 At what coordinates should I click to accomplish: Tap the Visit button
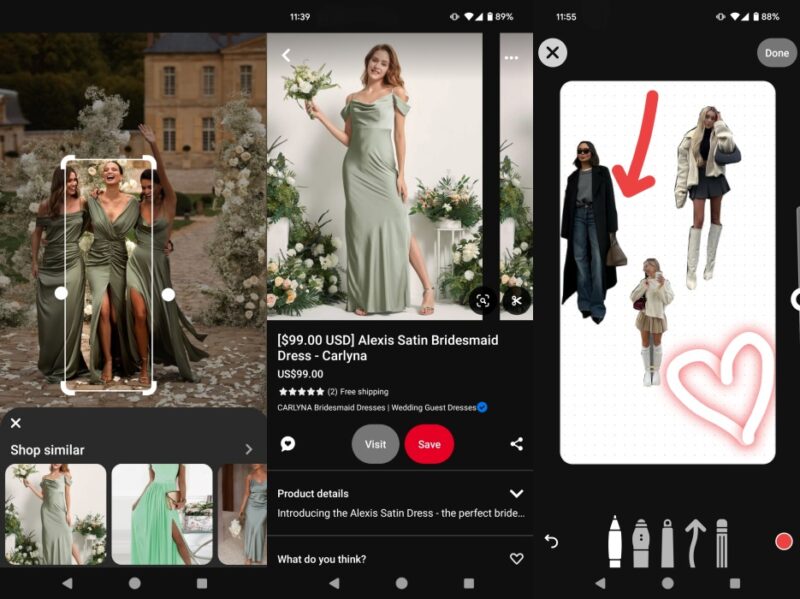pyautogui.click(x=376, y=444)
